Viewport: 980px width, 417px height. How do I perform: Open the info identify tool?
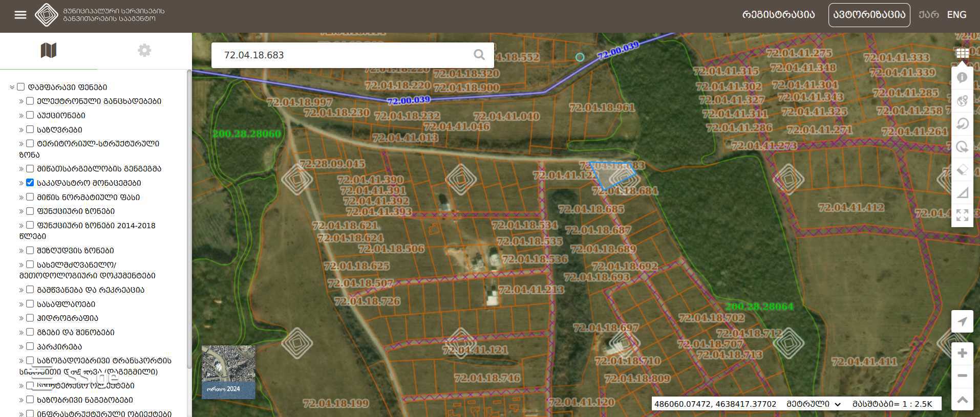[962, 77]
